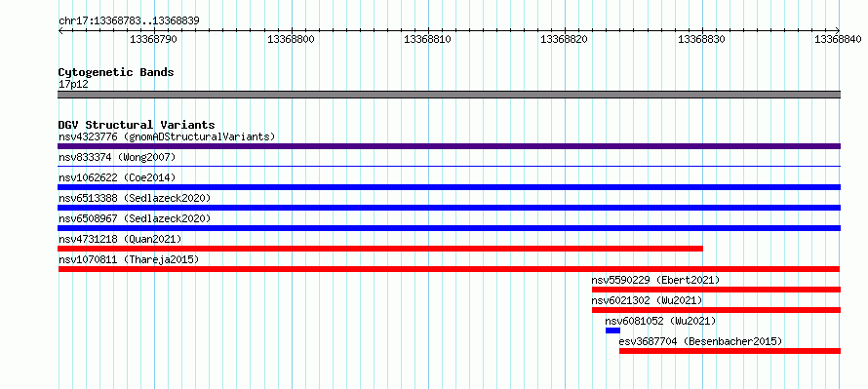This screenshot has width=868, height=389.
Task: Click the blue nsv6508967 variant bar
Action: click(x=449, y=228)
